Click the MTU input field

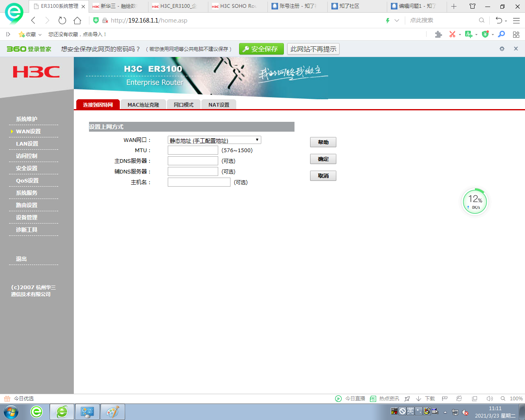coord(193,151)
